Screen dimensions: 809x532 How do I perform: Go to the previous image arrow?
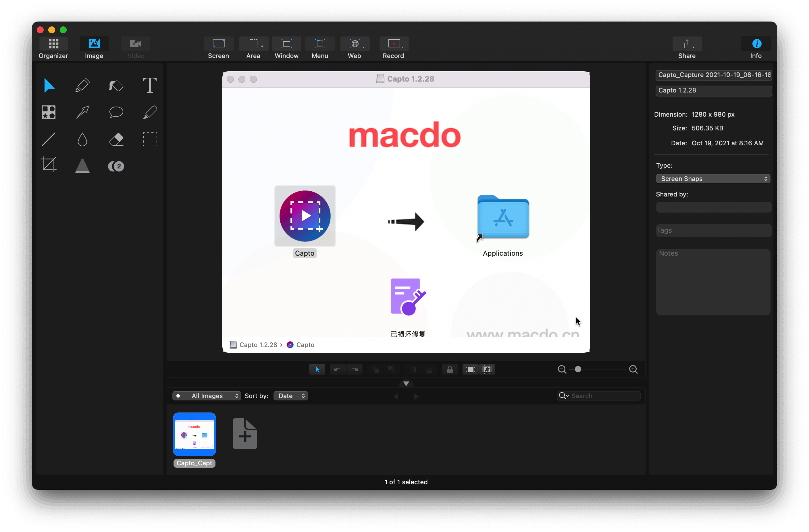point(396,396)
